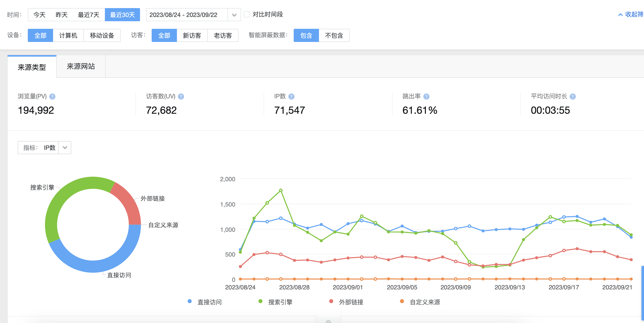
Task: Enable the 对比时间段 checkbox
Action: 247,14
